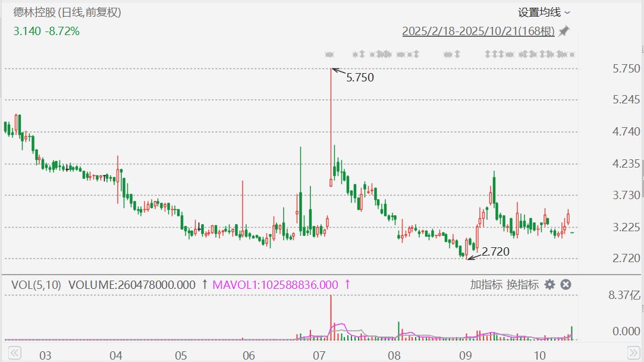
Task: Select the 07 month axis label
Action: tap(319, 355)
